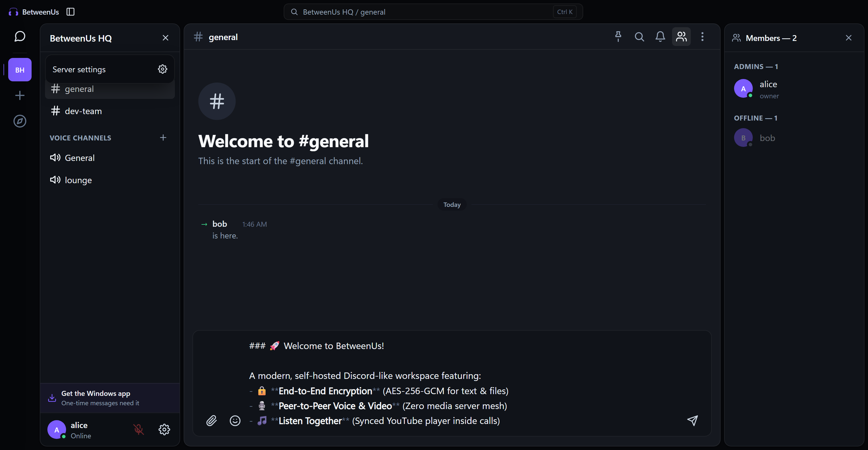Viewport: 868px width, 450px height.
Task: Click the ADMINS — 1 group header
Action: [756, 66]
